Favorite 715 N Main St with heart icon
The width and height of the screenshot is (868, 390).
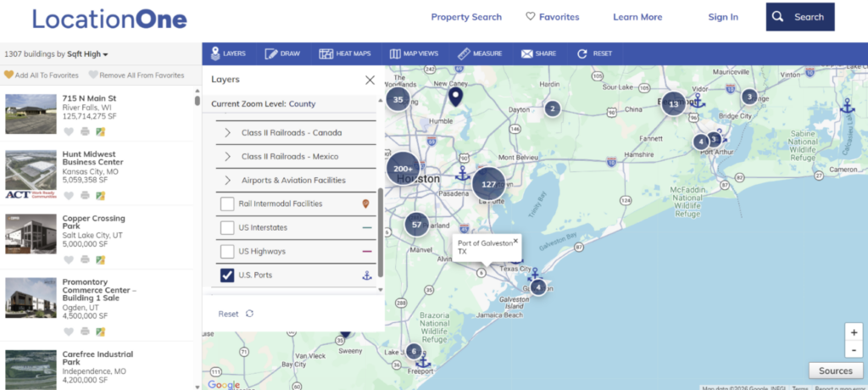[x=69, y=131]
